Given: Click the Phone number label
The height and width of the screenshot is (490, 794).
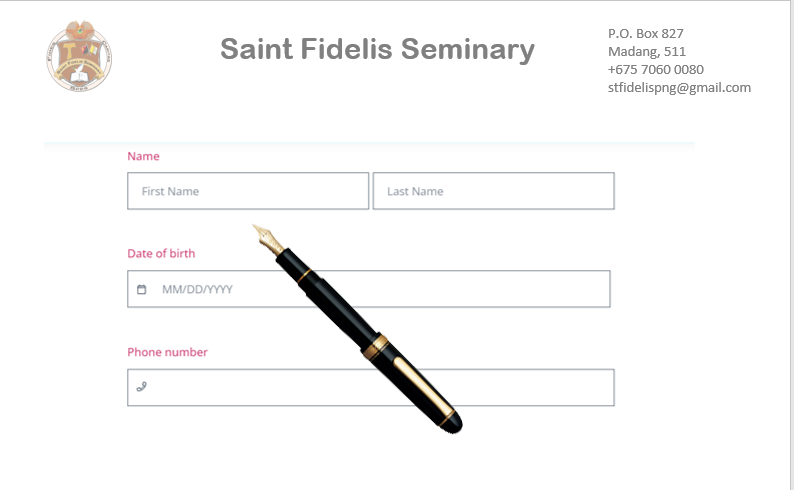Looking at the screenshot, I should tap(167, 352).
